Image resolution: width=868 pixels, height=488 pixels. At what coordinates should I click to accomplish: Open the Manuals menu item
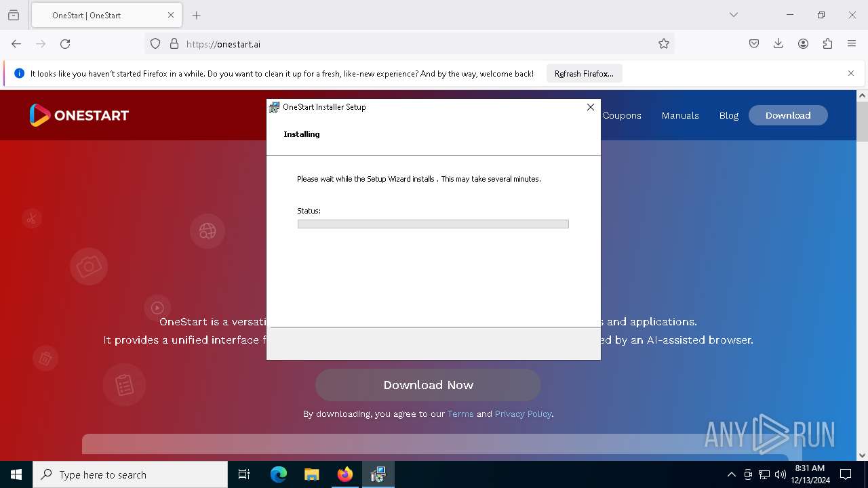point(680,115)
